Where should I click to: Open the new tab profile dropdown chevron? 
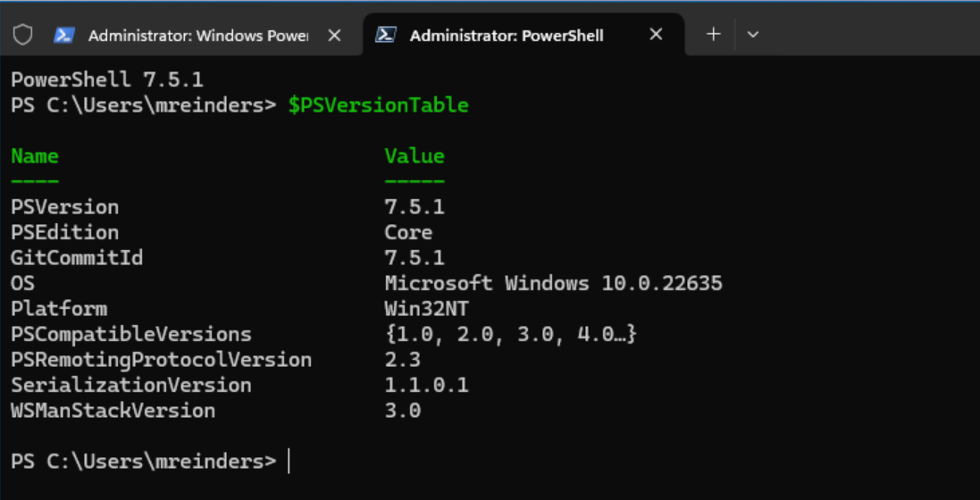tap(753, 34)
